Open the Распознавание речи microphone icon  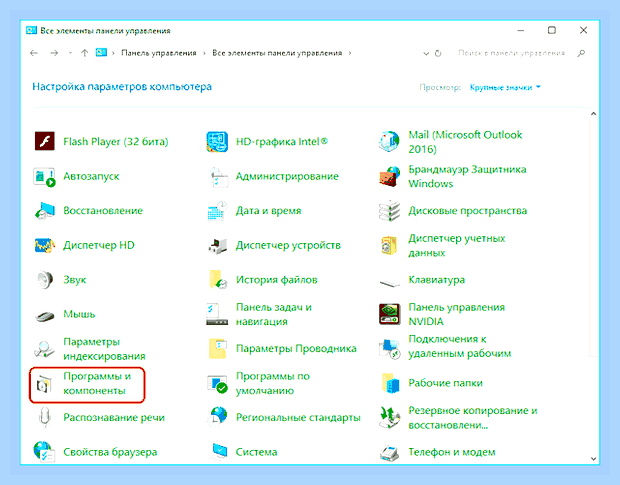(45, 417)
